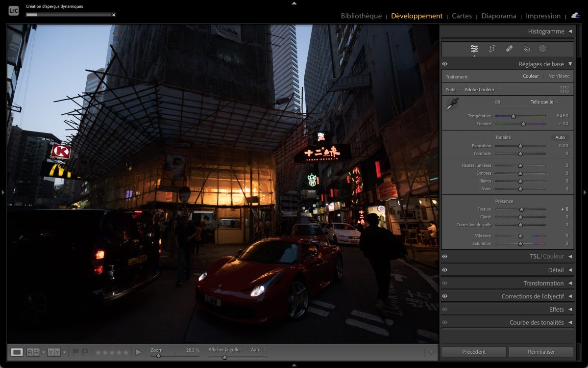Open the Cartes module
The height and width of the screenshot is (368, 588).
(x=462, y=16)
